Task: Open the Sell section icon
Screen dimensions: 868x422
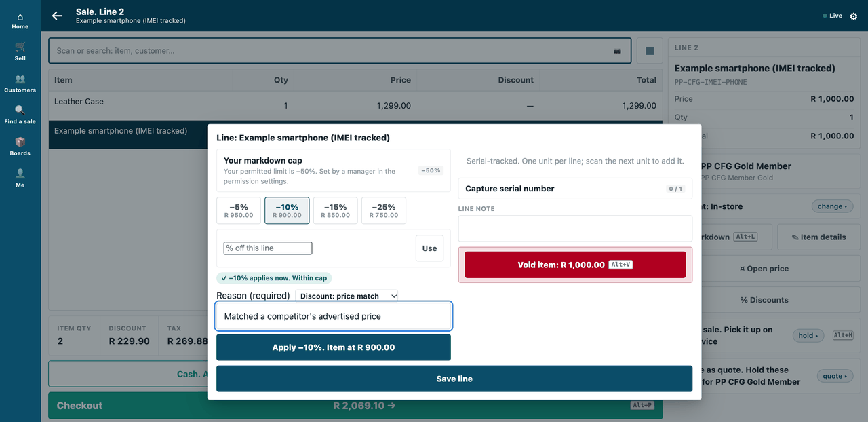Action: point(20,47)
